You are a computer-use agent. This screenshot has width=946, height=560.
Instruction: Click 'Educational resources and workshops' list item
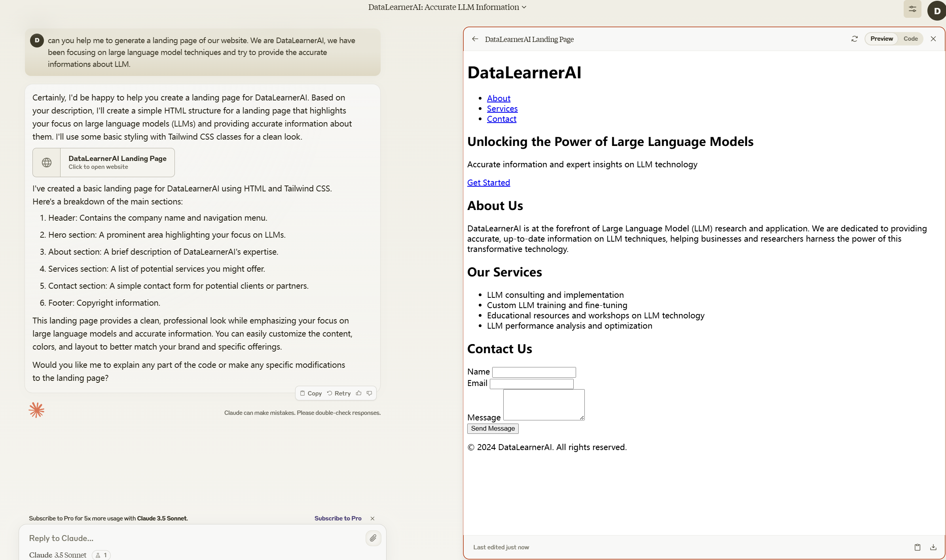(595, 315)
